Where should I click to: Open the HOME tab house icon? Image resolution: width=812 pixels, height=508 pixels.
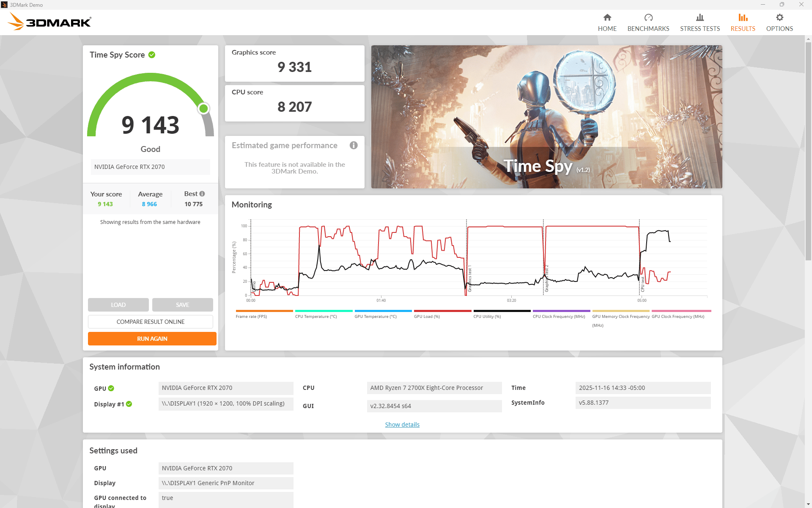[607, 17]
